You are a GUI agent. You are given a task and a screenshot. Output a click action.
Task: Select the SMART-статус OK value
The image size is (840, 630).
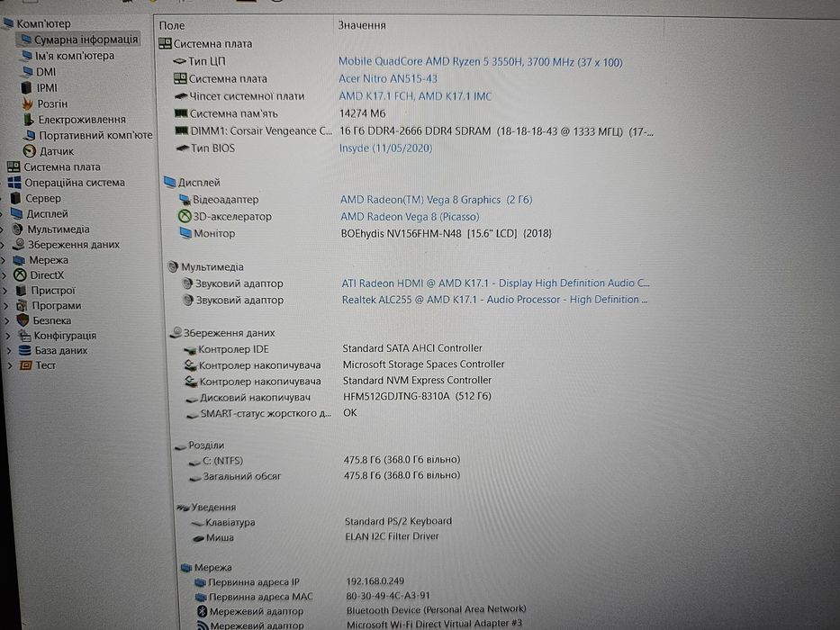point(350,413)
